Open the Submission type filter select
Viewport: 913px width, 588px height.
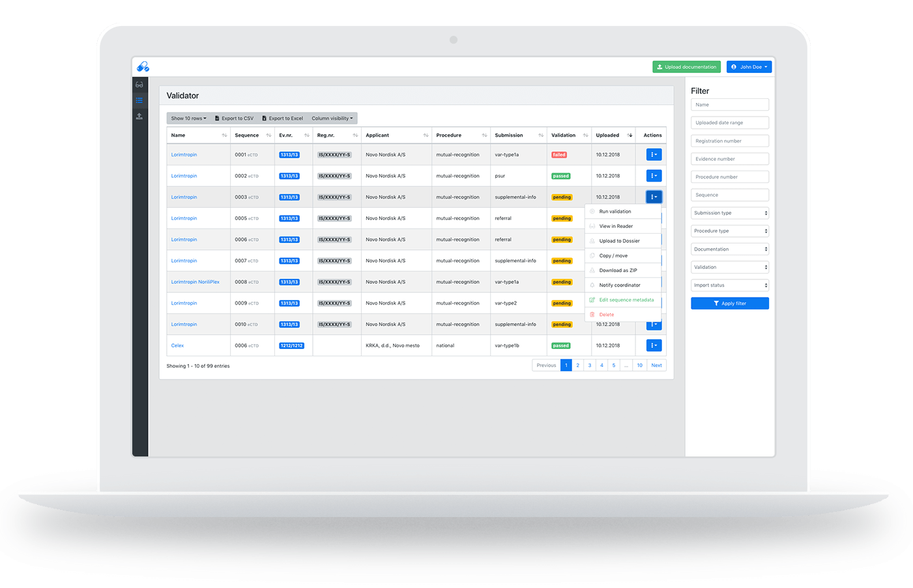point(730,213)
